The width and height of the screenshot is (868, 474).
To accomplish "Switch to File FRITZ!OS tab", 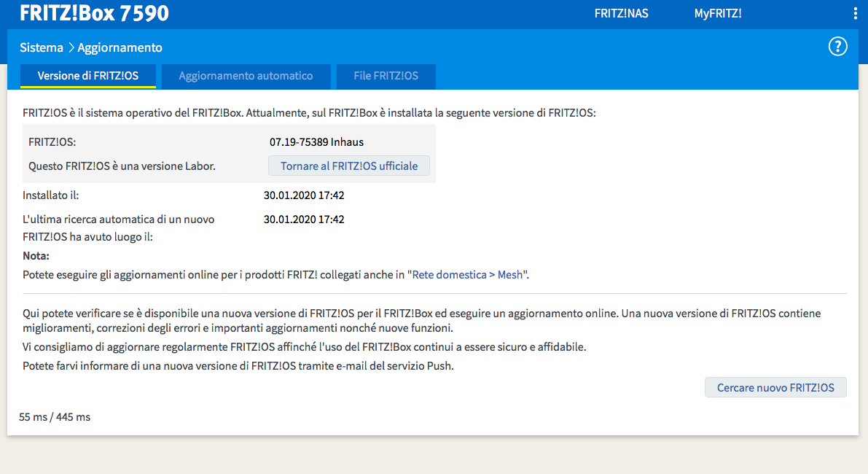I will click(x=386, y=76).
